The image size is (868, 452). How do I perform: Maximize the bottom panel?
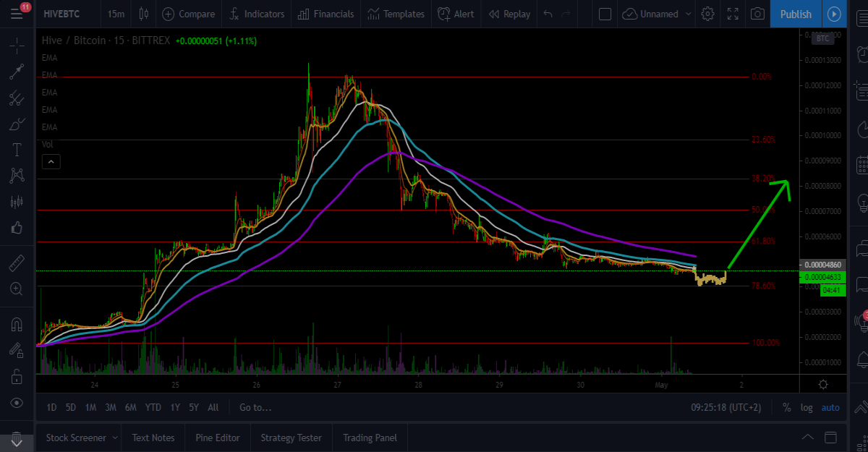pos(831,438)
